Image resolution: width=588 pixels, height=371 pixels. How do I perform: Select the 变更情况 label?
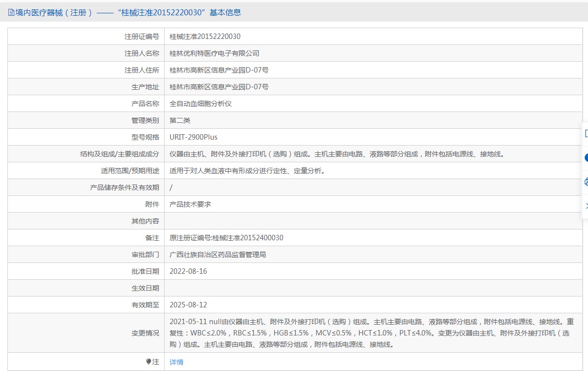145,333
